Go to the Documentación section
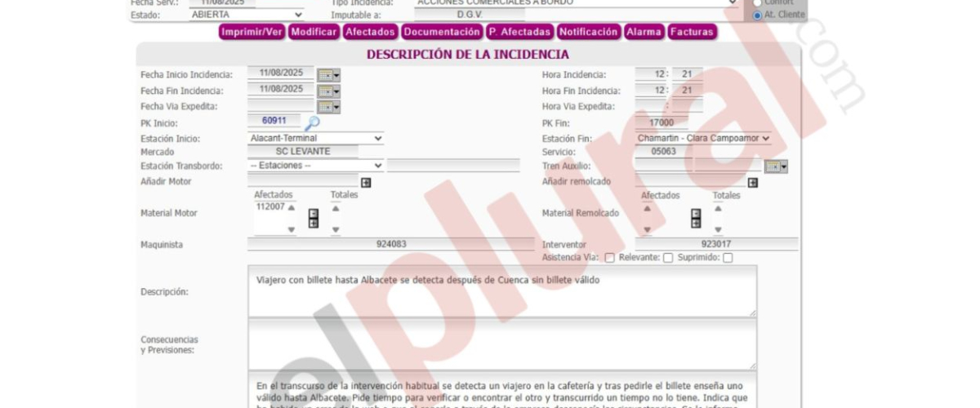The image size is (980, 408). pyautogui.click(x=442, y=32)
